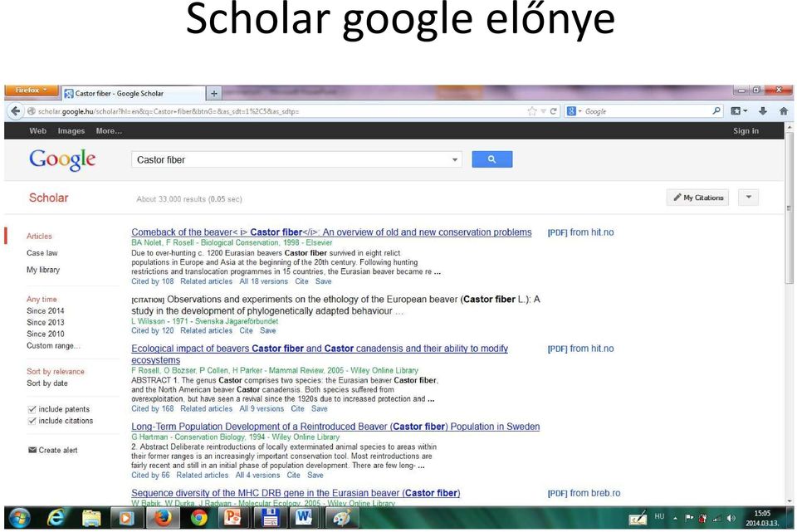Open Microsoft Word from taskbar
The width and height of the screenshot is (797, 532).
[x=304, y=518]
